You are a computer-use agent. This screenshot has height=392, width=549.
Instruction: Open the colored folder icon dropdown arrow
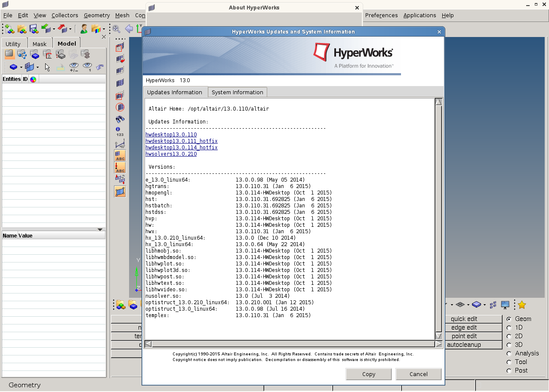coord(104,30)
